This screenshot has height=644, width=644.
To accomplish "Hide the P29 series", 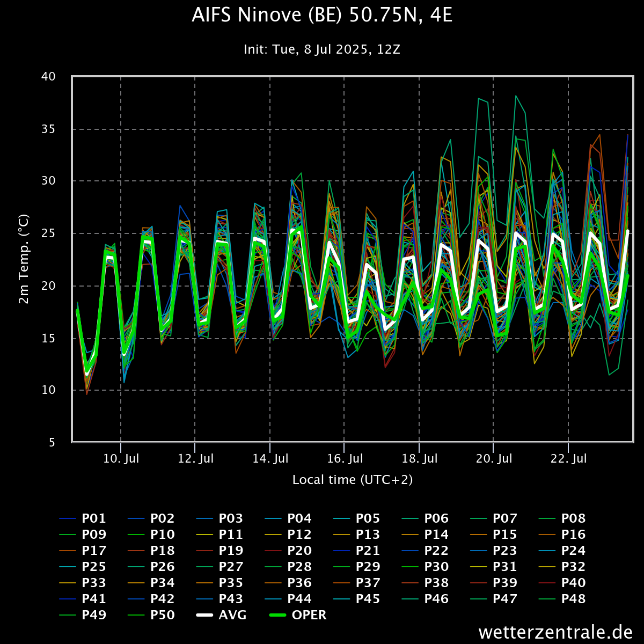I will point(357,567).
